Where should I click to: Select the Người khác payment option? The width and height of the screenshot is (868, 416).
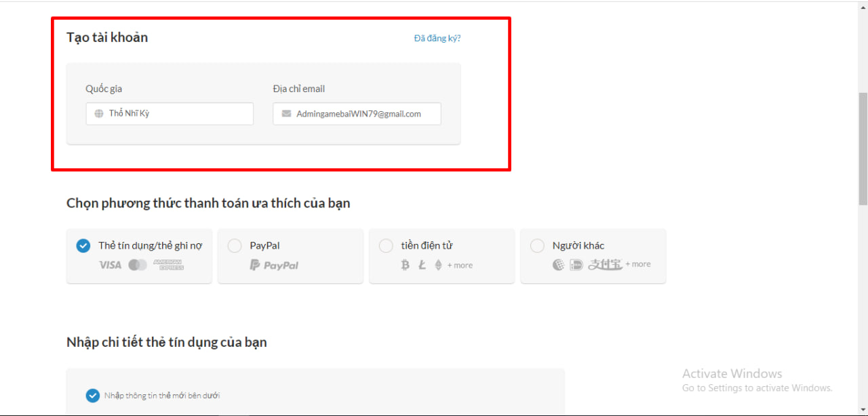pyautogui.click(x=537, y=245)
